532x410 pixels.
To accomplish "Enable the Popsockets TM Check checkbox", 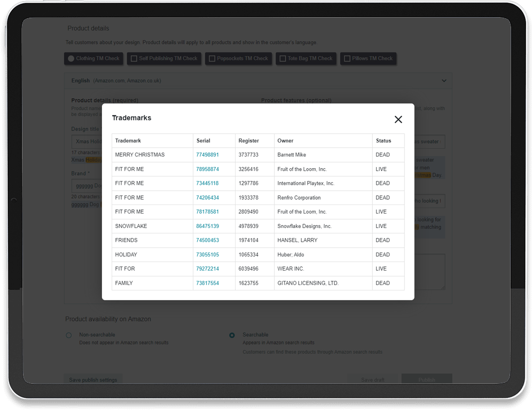I will click(x=212, y=58).
